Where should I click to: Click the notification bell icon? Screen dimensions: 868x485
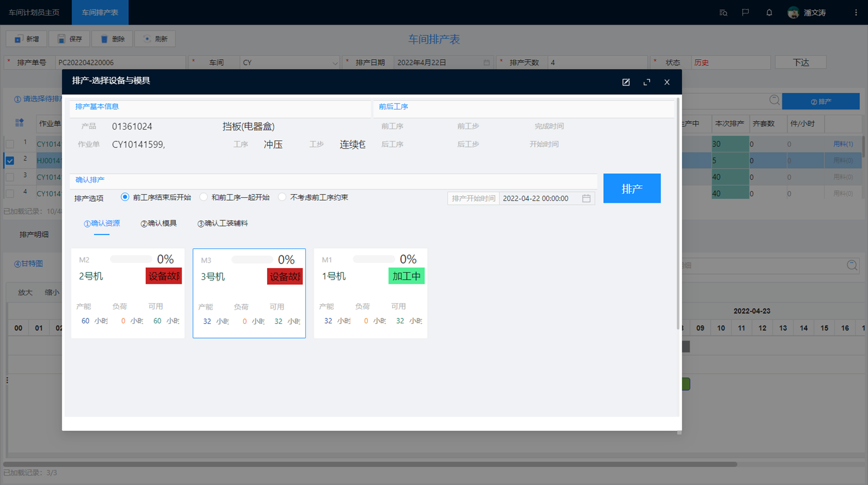[769, 13]
